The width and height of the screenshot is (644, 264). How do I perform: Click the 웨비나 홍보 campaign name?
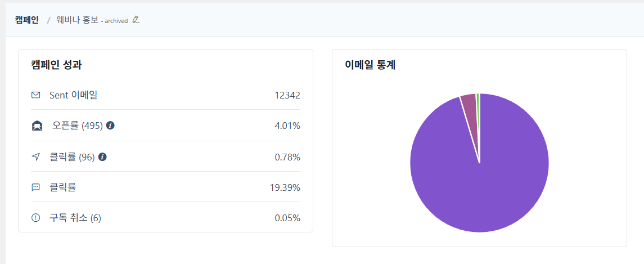pyautogui.click(x=77, y=20)
